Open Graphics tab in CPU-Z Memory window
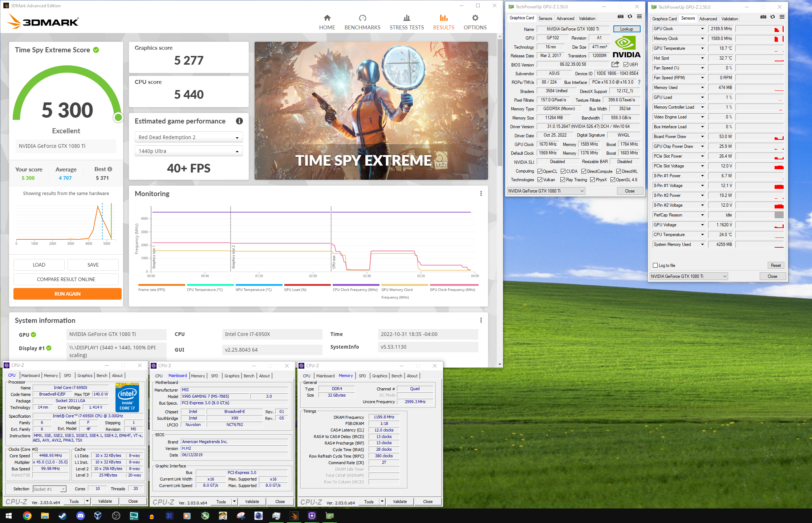Screen dimensions: 812x523 (x=379, y=376)
